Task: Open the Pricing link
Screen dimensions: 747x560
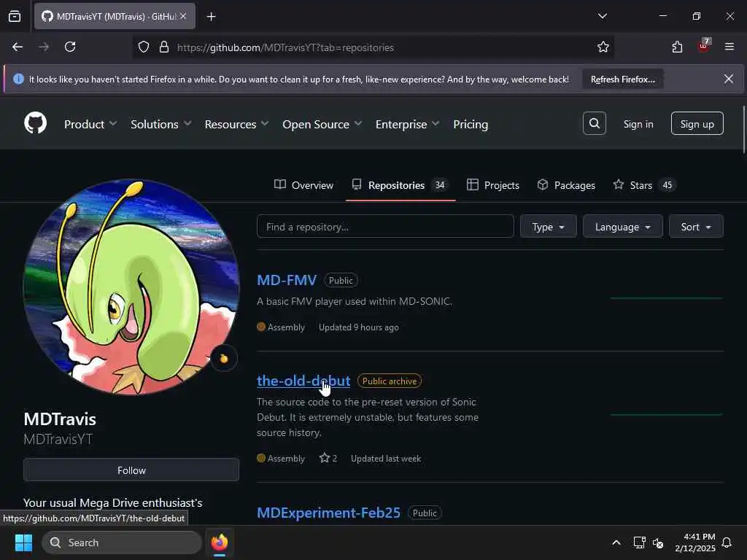Action: [471, 124]
